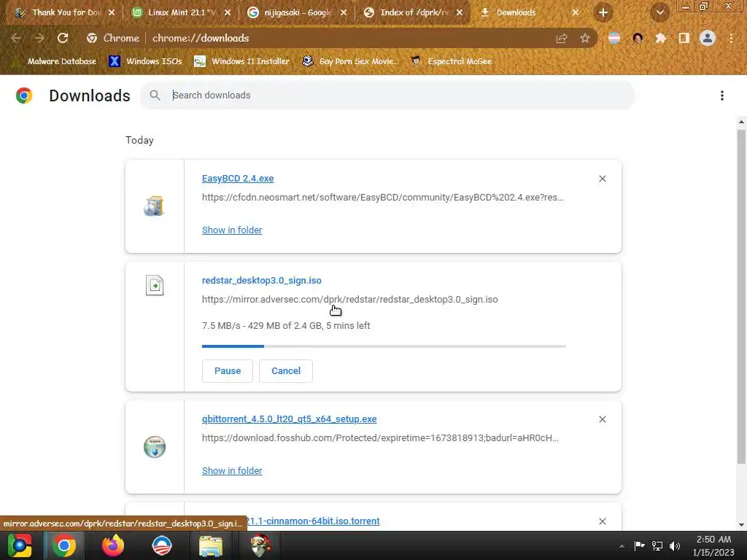The height and width of the screenshot is (560, 747).
Task: Share this page via the address bar icon
Action: tap(562, 39)
